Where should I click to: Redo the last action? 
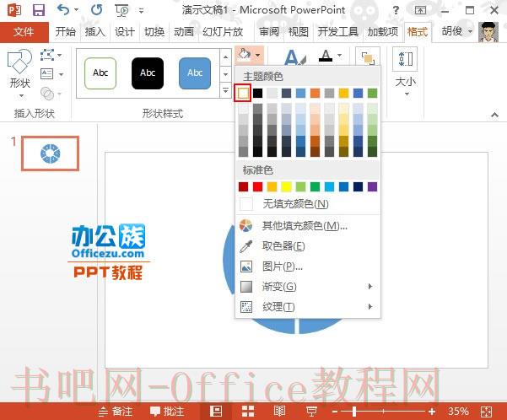(96, 10)
